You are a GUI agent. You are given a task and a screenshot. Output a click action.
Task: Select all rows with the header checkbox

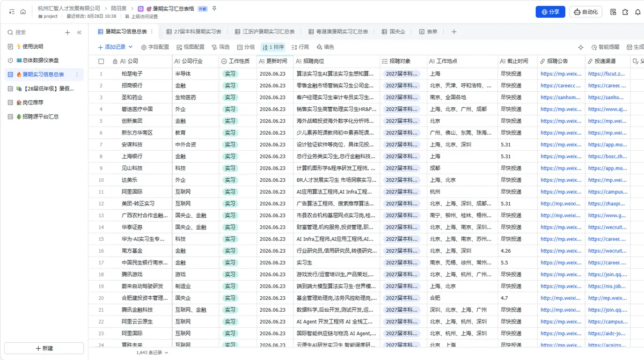tap(101, 62)
